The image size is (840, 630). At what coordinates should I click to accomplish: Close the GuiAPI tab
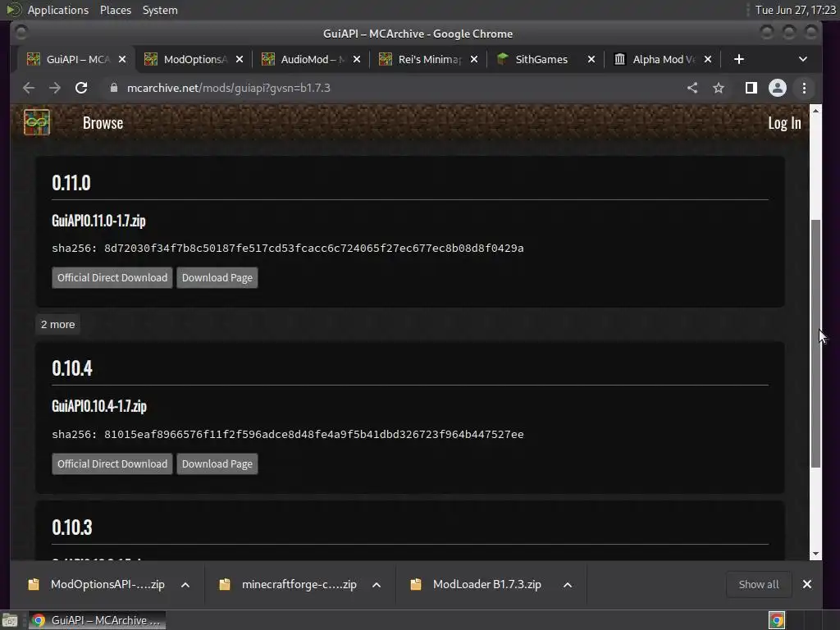(x=122, y=59)
